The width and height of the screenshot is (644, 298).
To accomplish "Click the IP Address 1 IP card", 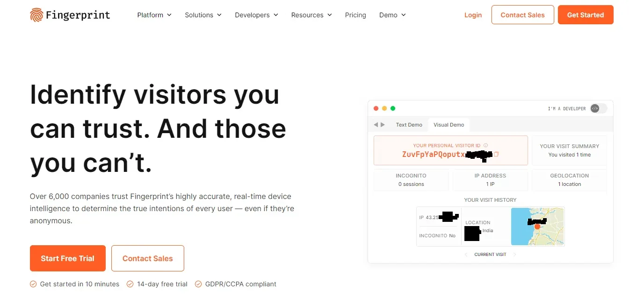I will click(x=490, y=180).
